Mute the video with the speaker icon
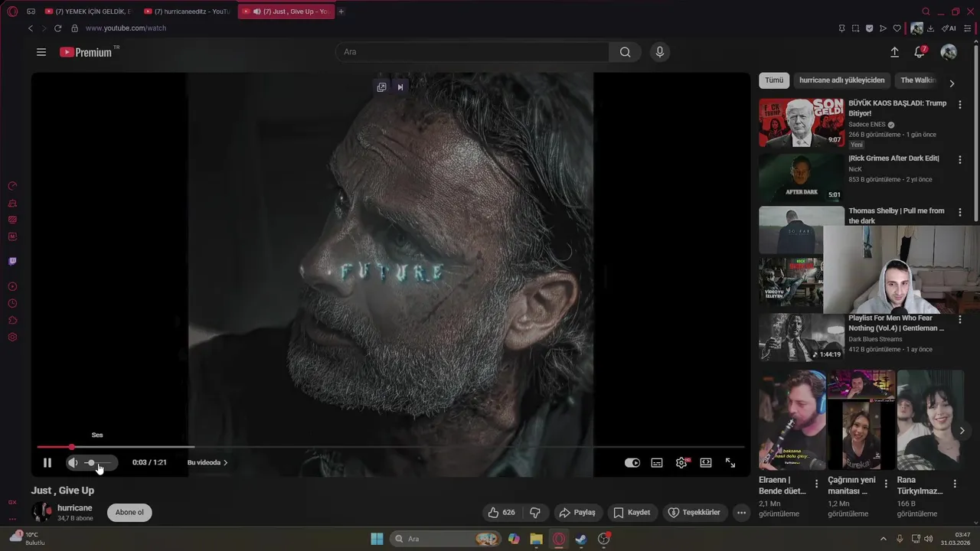The height and width of the screenshot is (551, 980). (73, 462)
